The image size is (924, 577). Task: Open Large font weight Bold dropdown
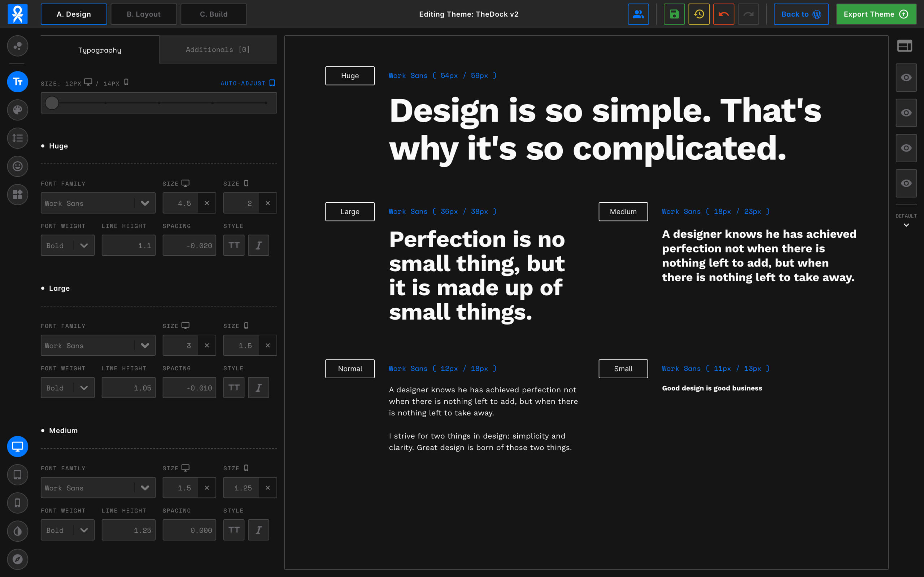(67, 388)
